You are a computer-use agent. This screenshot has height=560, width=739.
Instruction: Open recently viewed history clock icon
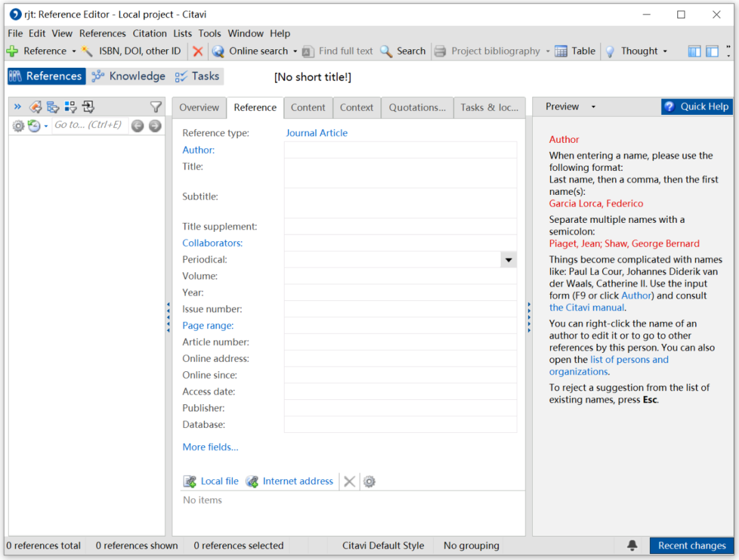[x=34, y=126]
